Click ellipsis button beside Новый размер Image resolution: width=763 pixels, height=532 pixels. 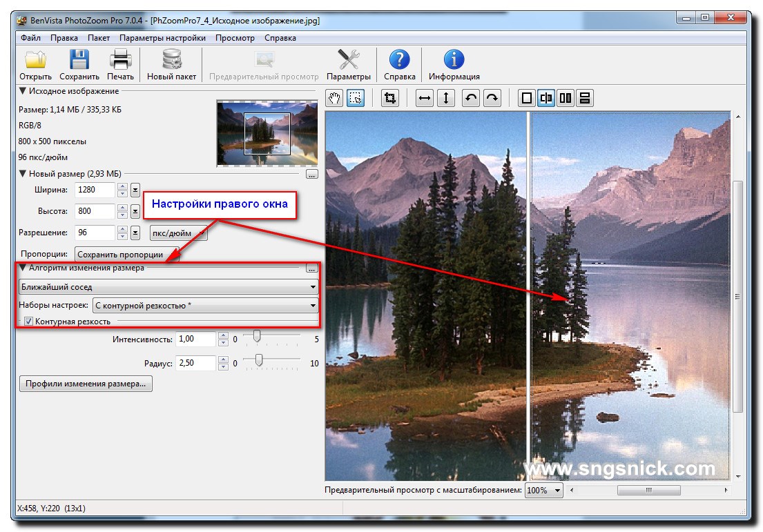point(312,174)
